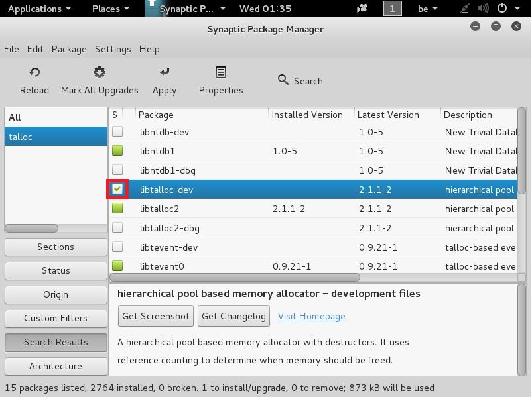Select 'All' in the filter list
The width and height of the screenshot is (532, 397).
[56, 117]
